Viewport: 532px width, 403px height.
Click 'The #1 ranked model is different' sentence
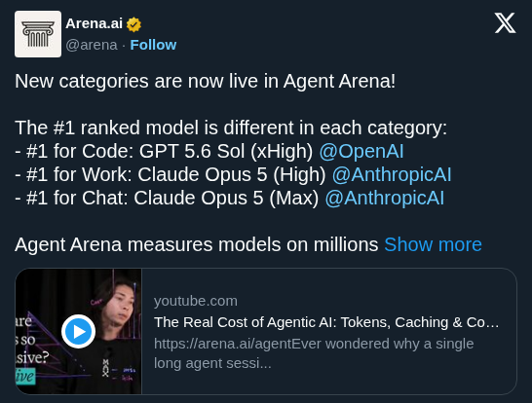pos(231,128)
